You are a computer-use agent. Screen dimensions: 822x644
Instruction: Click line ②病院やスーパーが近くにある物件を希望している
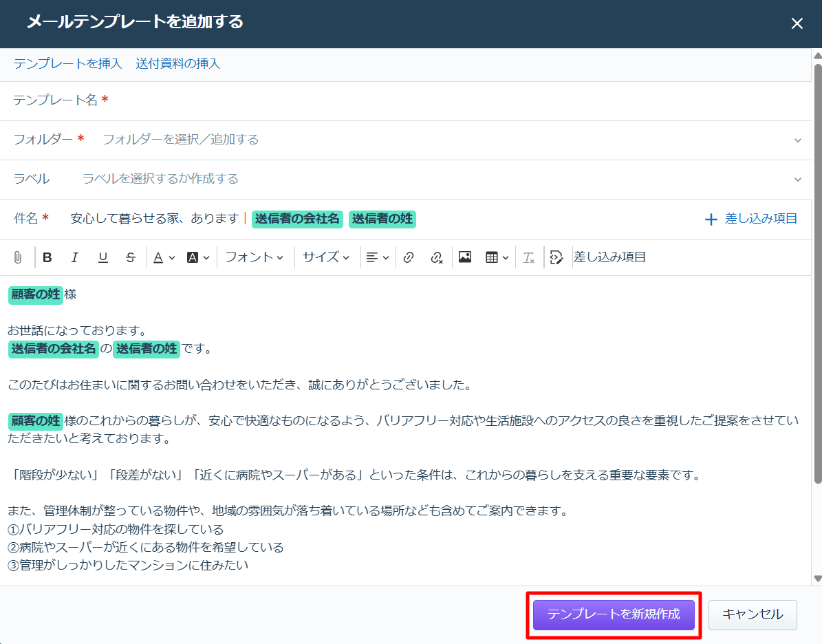146,548
